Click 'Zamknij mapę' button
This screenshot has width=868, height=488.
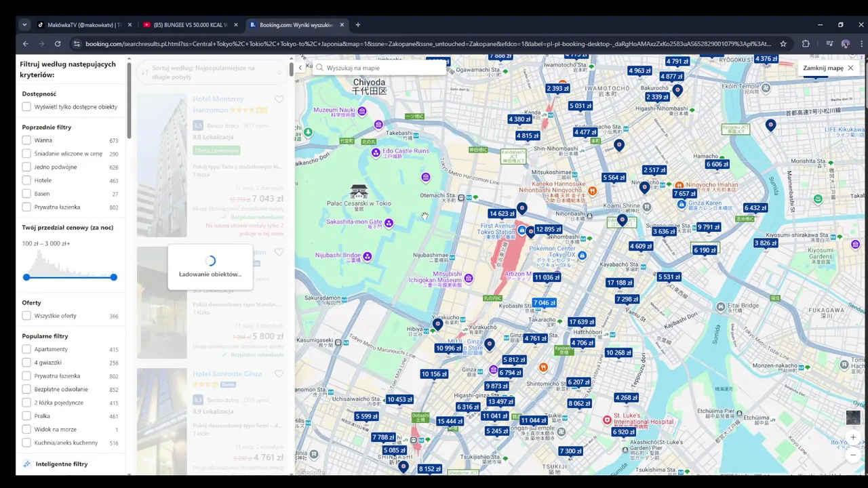click(x=828, y=68)
